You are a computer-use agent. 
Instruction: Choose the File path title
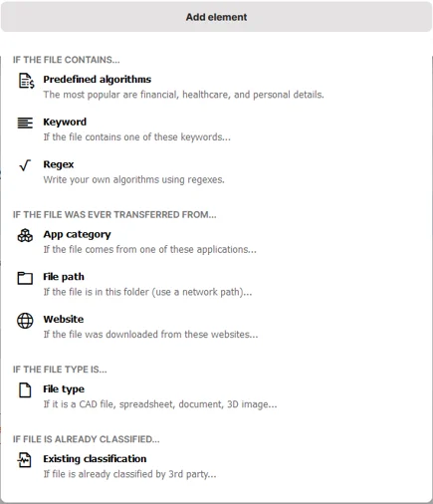64,277
